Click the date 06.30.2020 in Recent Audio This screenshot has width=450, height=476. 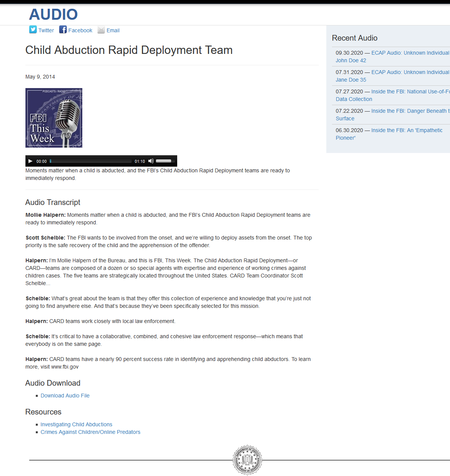click(x=349, y=130)
